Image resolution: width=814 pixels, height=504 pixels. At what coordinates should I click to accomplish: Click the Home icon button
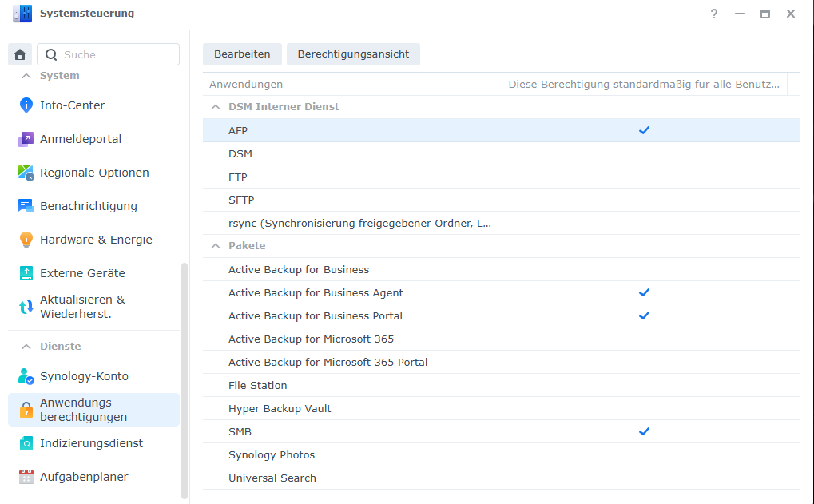click(x=20, y=54)
